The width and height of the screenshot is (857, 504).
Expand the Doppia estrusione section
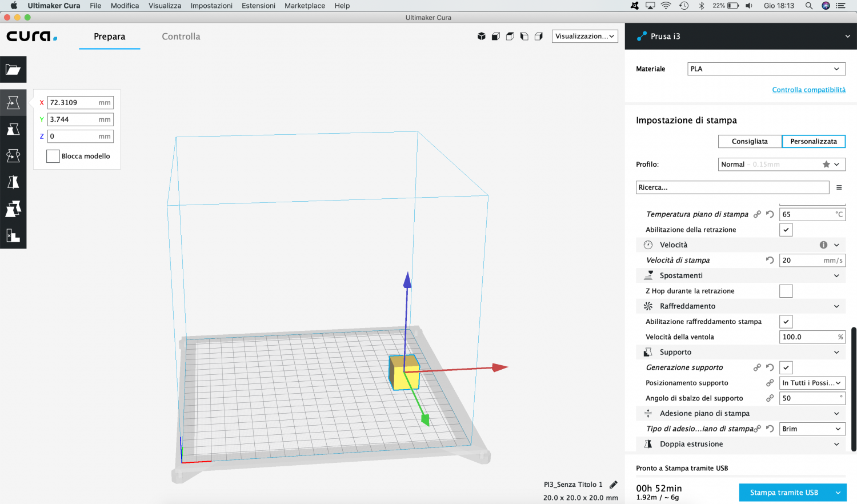point(740,444)
